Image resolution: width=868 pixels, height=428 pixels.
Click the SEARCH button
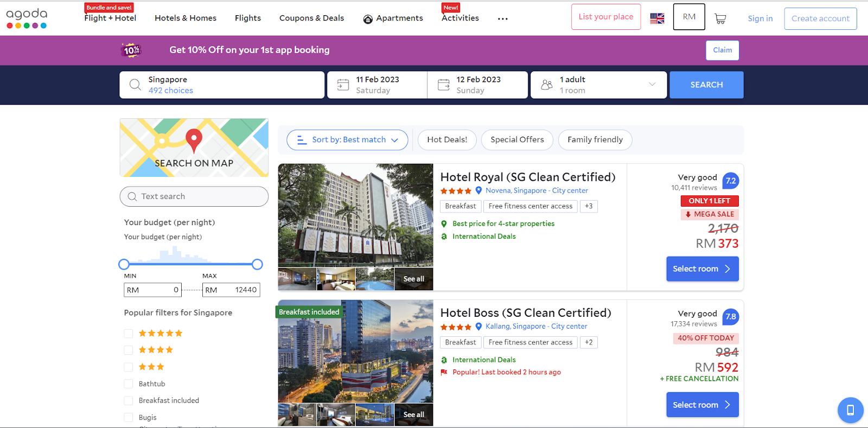(706, 85)
